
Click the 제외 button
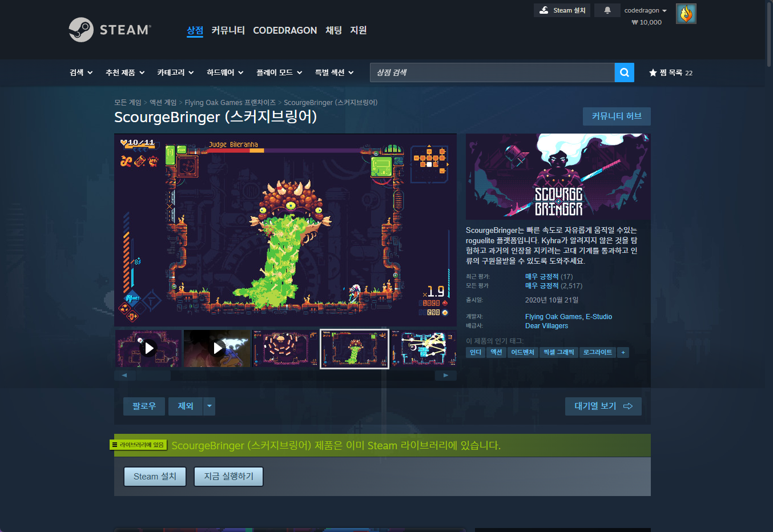pyautogui.click(x=186, y=406)
